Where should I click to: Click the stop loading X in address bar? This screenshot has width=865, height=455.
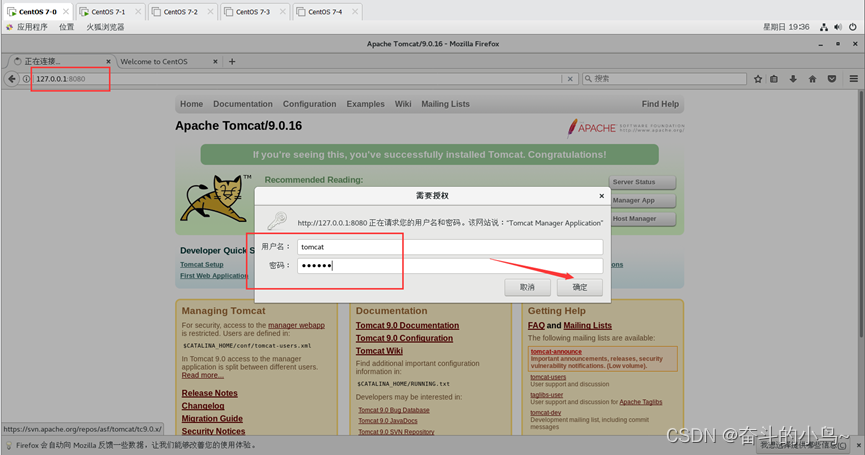569,78
